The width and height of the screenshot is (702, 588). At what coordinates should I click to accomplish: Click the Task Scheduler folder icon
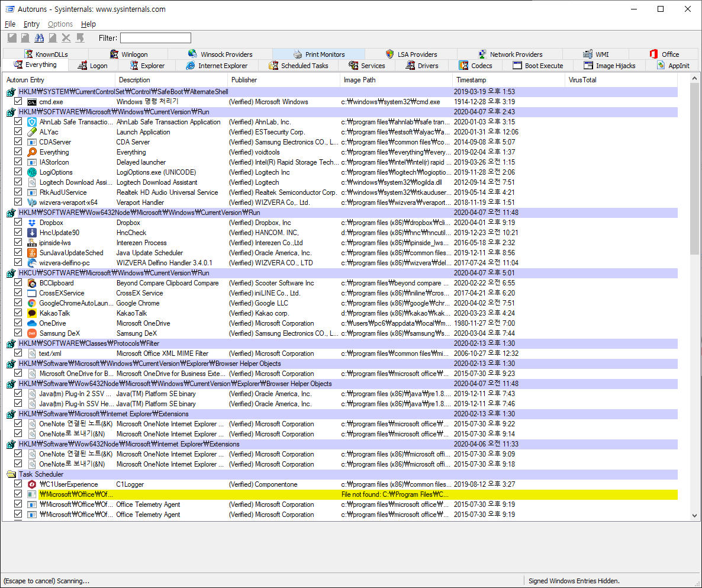click(x=11, y=474)
